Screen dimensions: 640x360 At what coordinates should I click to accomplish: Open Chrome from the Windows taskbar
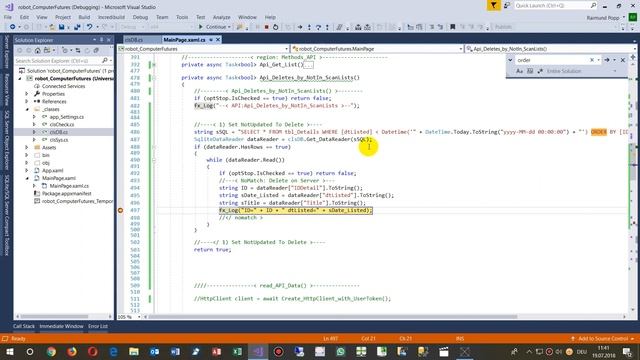tap(51, 351)
